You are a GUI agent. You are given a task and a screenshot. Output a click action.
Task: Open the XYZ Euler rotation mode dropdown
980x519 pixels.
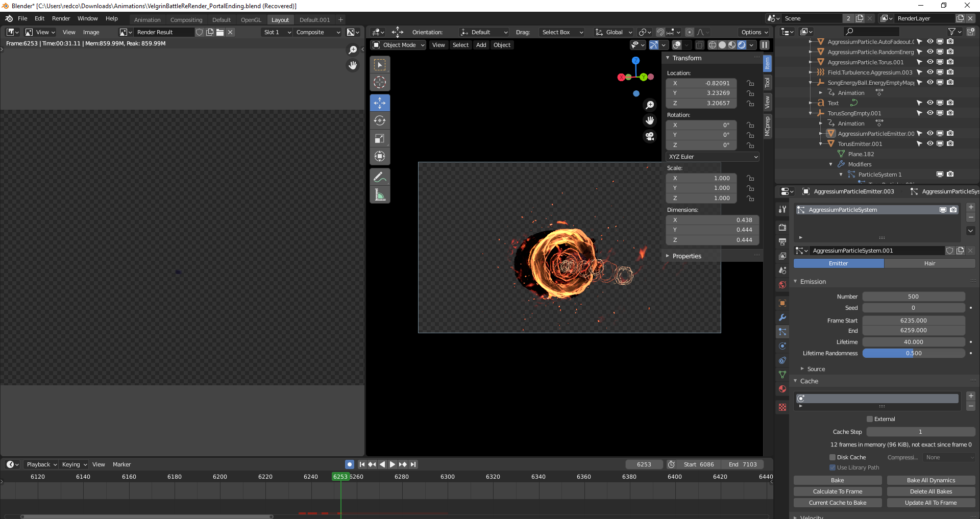pos(713,157)
